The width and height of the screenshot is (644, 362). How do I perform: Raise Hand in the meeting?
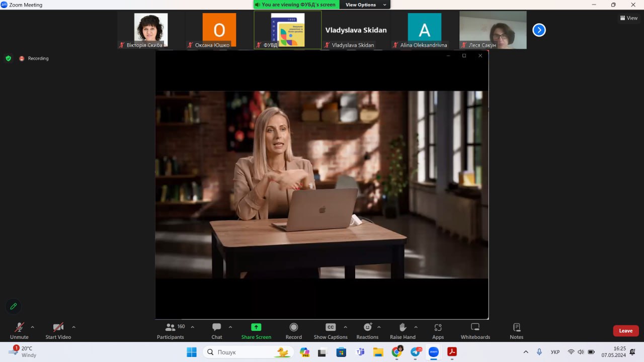(403, 331)
